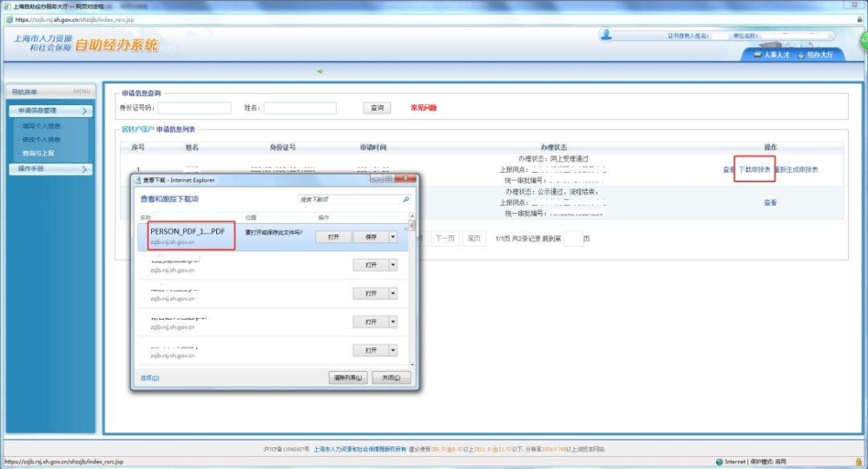
Task: Click the 重新生成申报表 link
Action: click(x=797, y=169)
